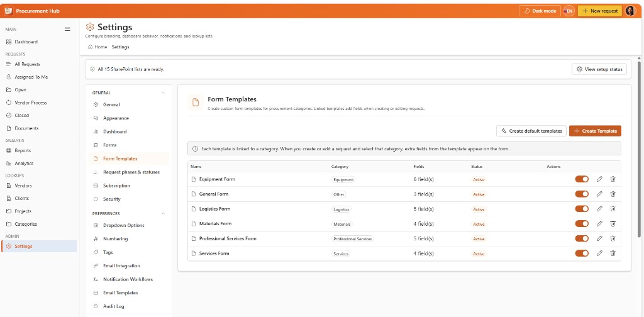
Task: Switch on Dark mode
Action: point(540,11)
